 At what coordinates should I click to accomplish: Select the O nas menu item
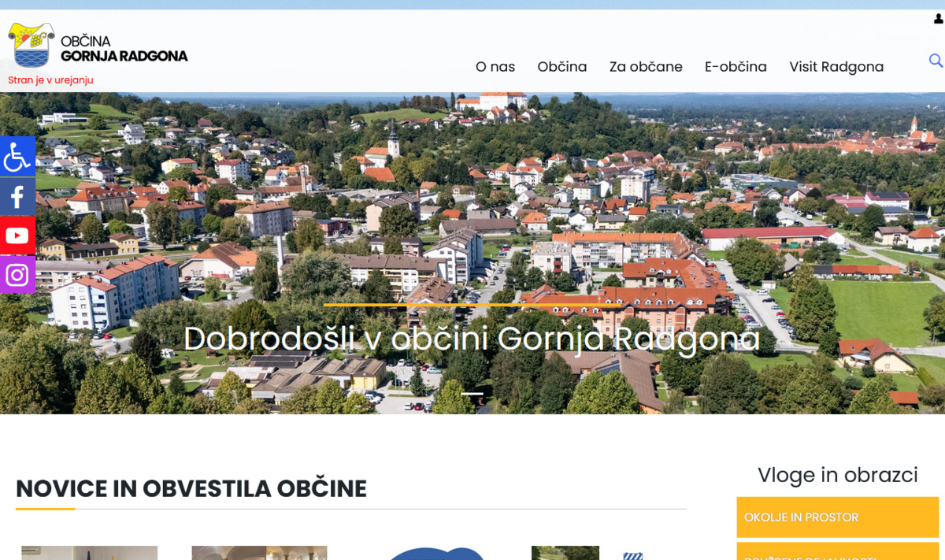click(x=494, y=67)
